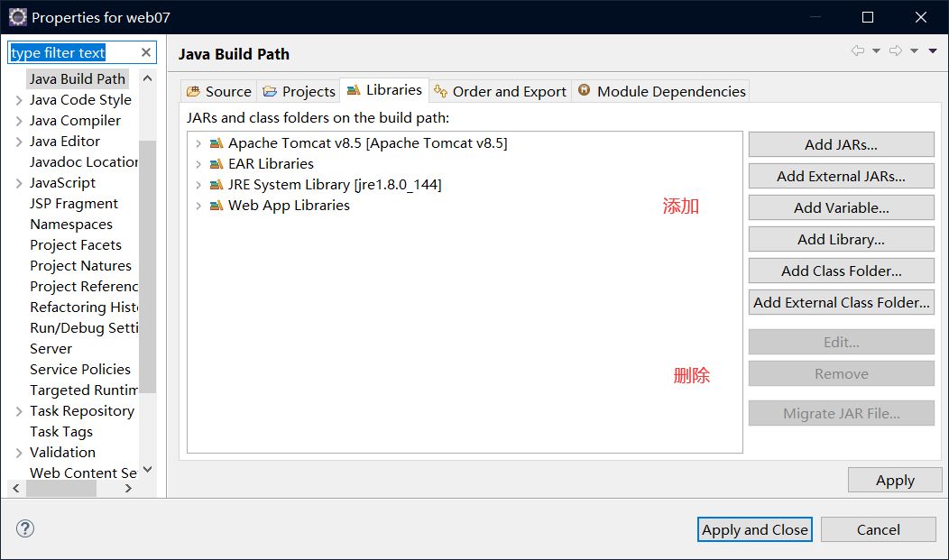Click the back navigation arrow icon
The height and width of the screenshot is (560, 949).
tap(858, 51)
